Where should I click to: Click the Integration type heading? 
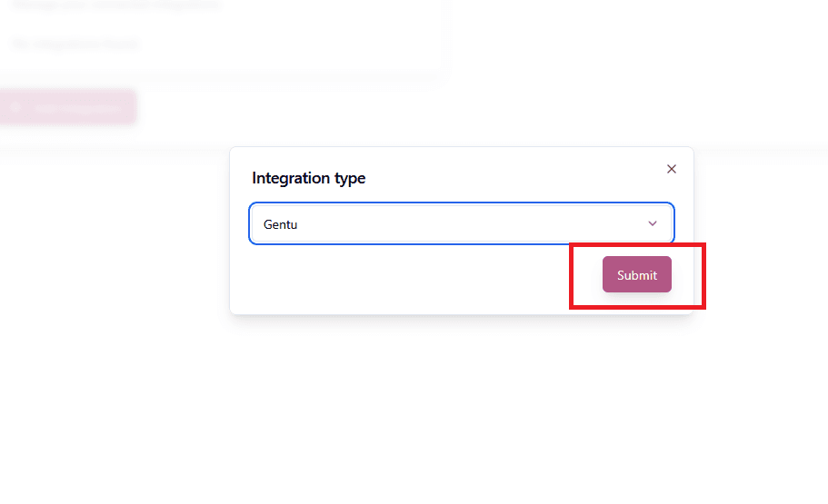[x=308, y=178]
